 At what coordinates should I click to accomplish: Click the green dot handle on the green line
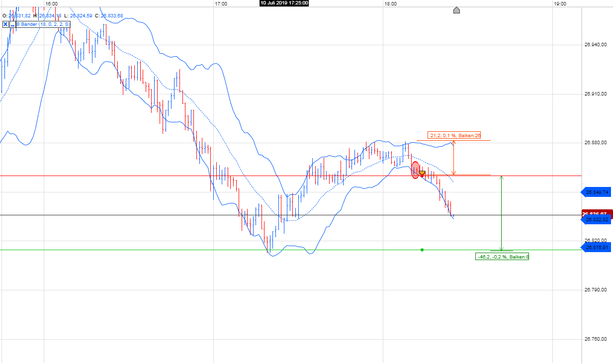pos(422,249)
